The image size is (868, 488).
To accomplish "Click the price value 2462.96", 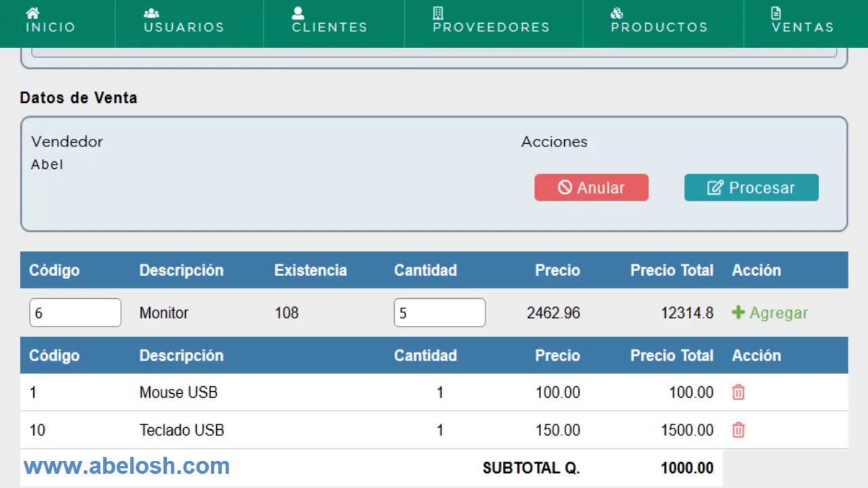I will click(553, 313).
